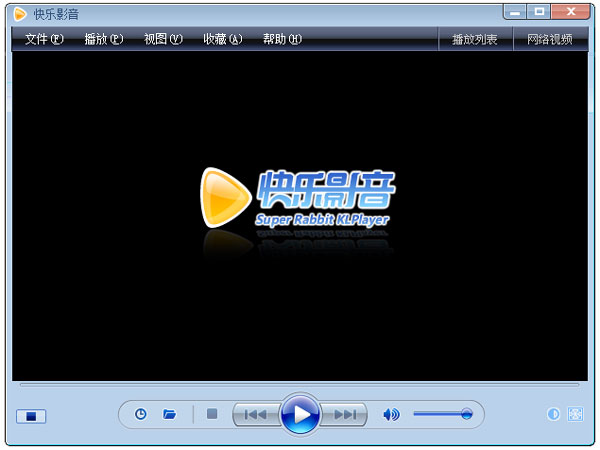Expand the 帮助 (Help) menu

pos(282,39)
